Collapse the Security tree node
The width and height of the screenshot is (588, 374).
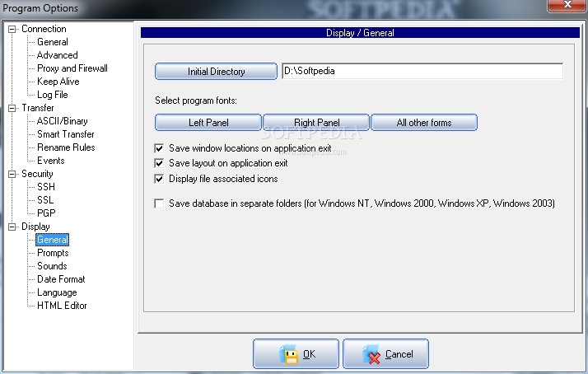(x=12, y=174)
